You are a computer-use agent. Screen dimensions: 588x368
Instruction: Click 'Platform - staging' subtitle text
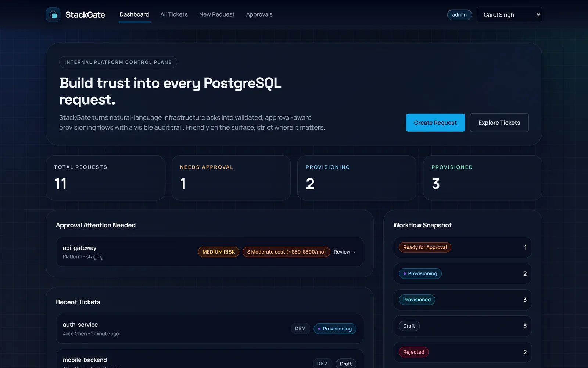pyautogui.click(x=83, y=257)
